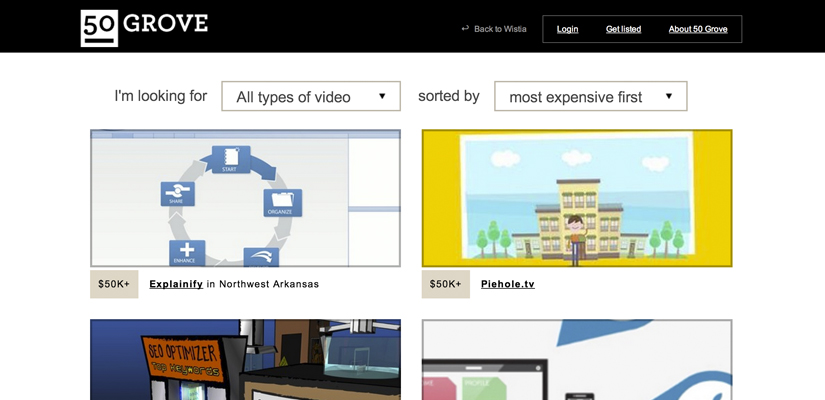Go to the Get listed page

point(623,29)
